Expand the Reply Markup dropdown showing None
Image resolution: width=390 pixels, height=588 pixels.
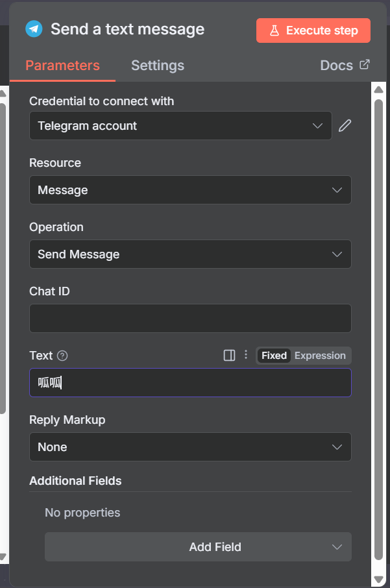pyautogui.click(x=190, y=447)
